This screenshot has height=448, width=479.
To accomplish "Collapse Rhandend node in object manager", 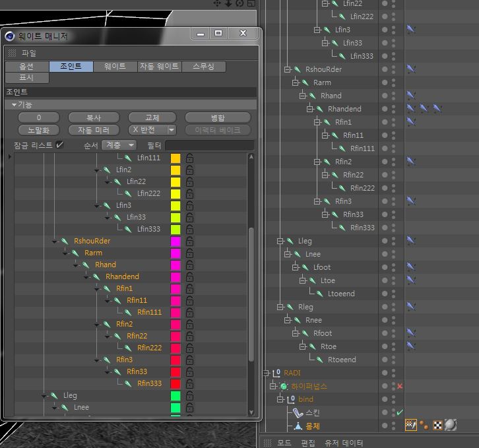I will click(x=309, y=109).
